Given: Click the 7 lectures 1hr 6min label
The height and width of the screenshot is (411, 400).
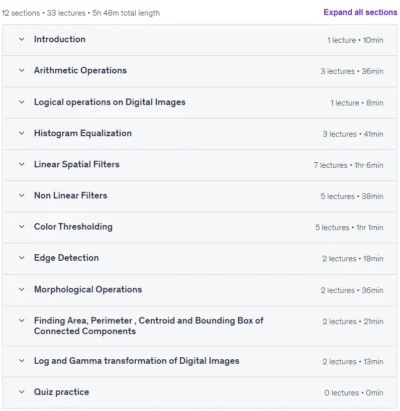Looking at the screenshot, I should [x=348, y=165].
